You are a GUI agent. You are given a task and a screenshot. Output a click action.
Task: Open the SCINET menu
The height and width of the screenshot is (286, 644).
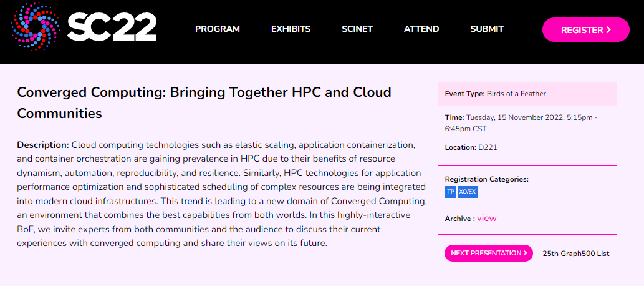click(357, 29)
